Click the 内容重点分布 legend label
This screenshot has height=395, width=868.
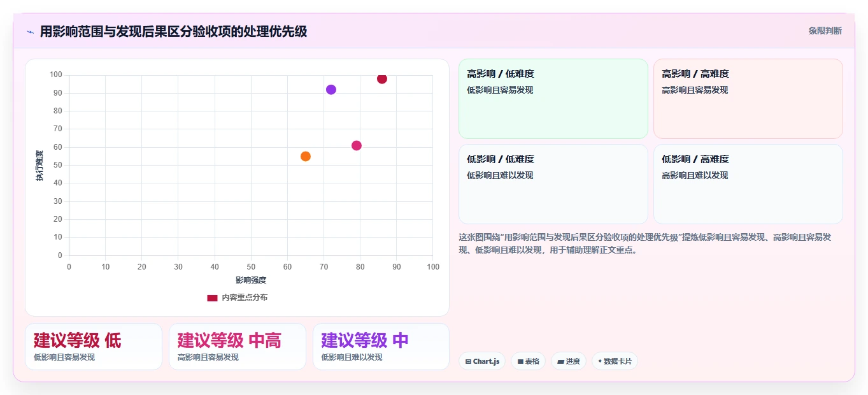[245, 298]
